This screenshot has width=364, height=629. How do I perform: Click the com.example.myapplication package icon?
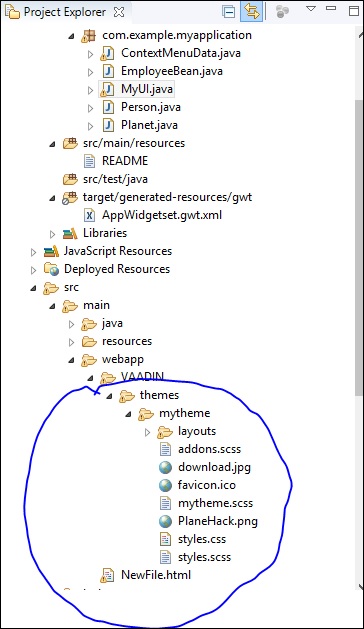[88, 36]
